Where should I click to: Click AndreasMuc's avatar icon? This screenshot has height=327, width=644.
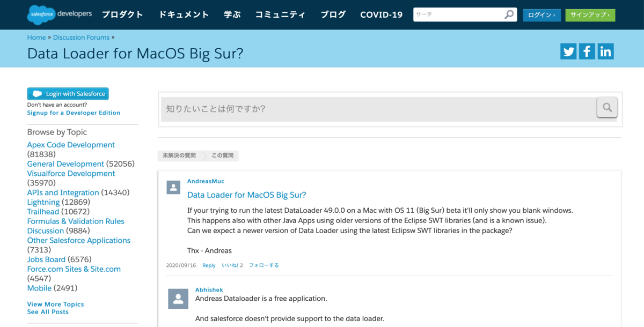173,188
